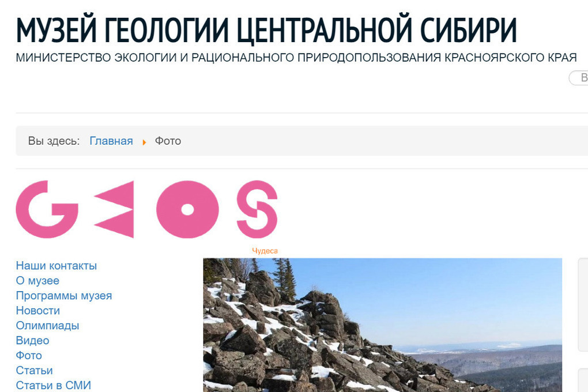Click the letter S of the logo

coord(257,209)
